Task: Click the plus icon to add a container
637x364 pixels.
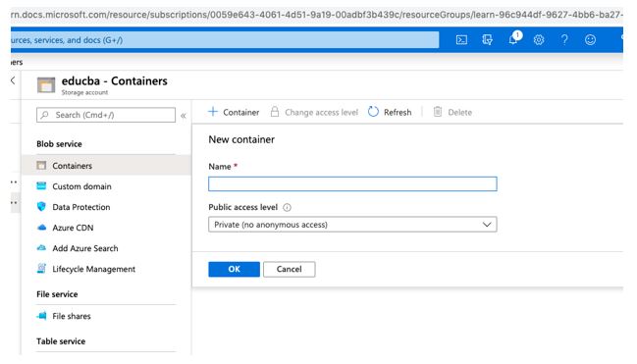Action: (213, 112)
